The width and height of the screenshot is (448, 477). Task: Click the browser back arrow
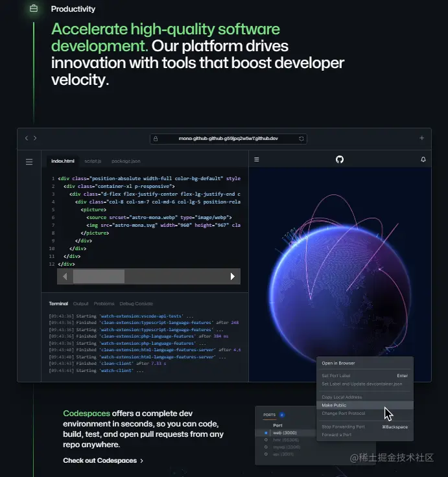point(27,138)
